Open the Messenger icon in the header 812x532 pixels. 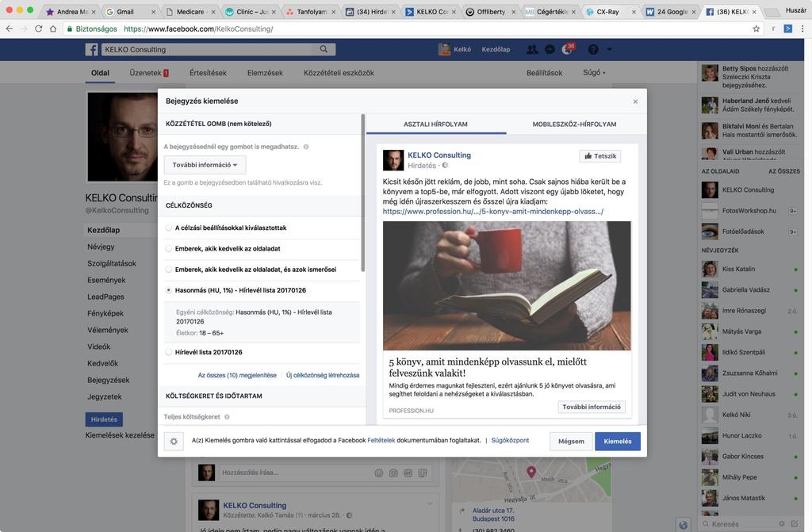click(550, 49)
